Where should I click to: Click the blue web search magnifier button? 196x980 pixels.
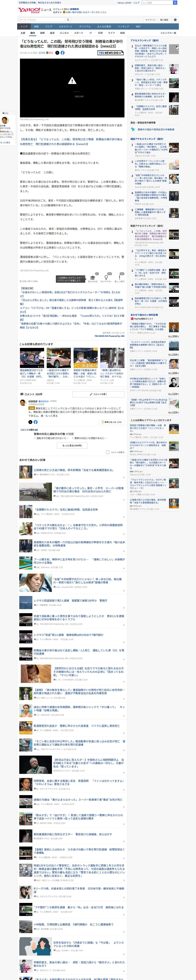[x=175, y=3]
